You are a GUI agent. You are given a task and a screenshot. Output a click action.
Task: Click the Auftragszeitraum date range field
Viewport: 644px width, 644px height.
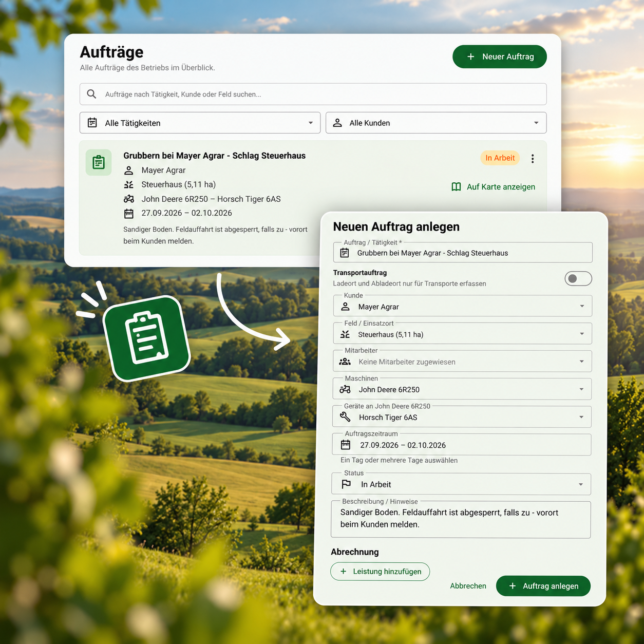tap(462, 445)
